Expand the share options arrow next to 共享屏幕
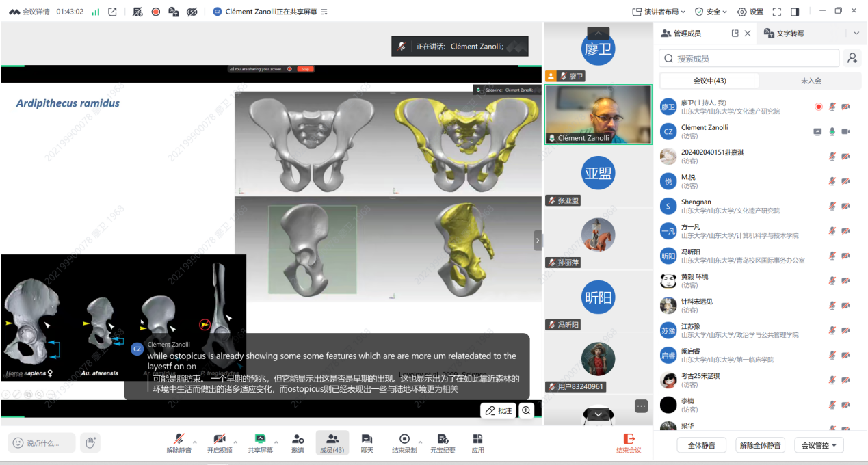Screen dimensions: 868x465 point(276,442)
